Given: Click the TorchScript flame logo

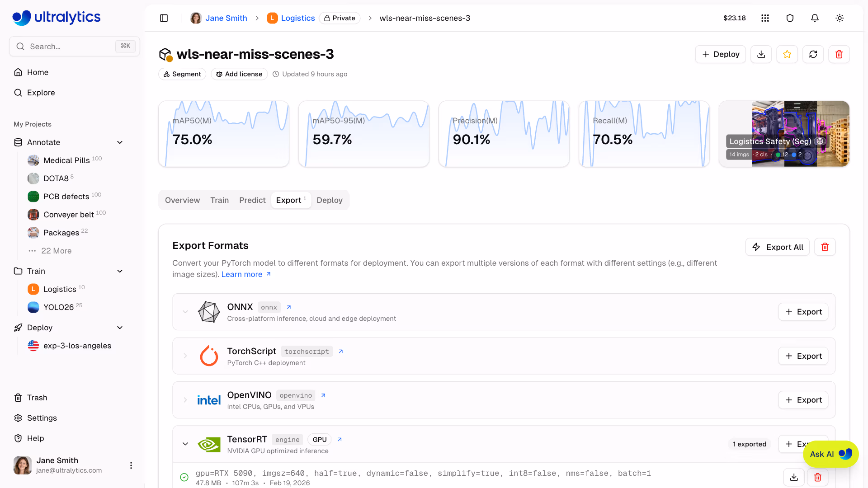Looking at the screenshot, I should point(209,356).
